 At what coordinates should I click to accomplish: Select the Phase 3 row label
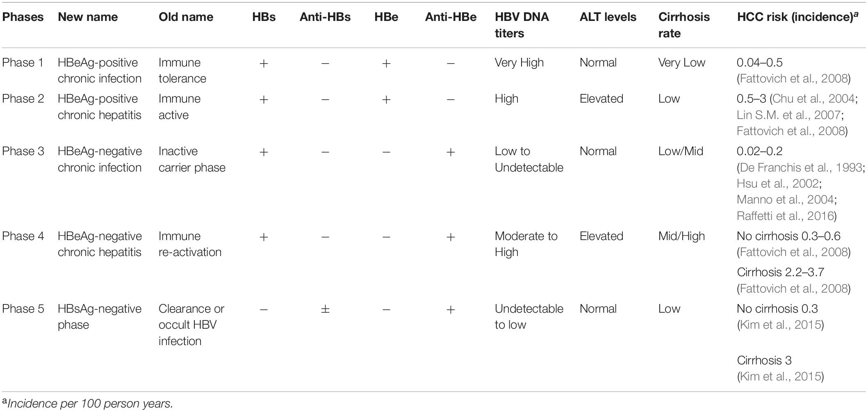point(23,151)
